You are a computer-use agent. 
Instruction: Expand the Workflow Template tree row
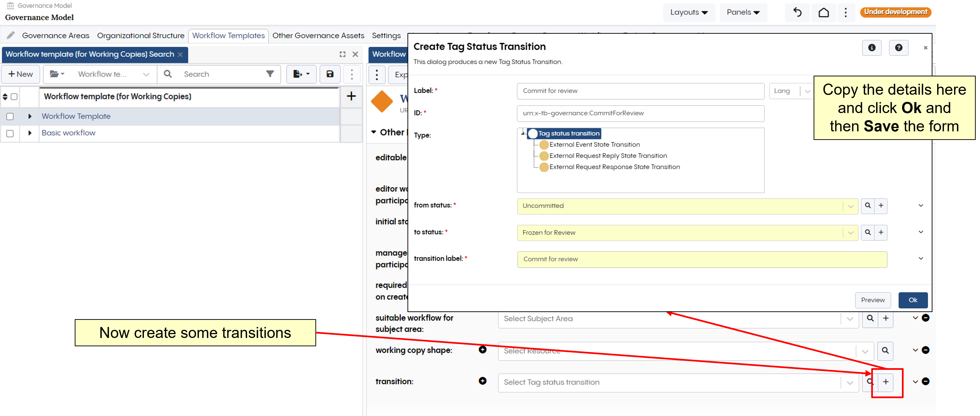[x=30, y=116]
